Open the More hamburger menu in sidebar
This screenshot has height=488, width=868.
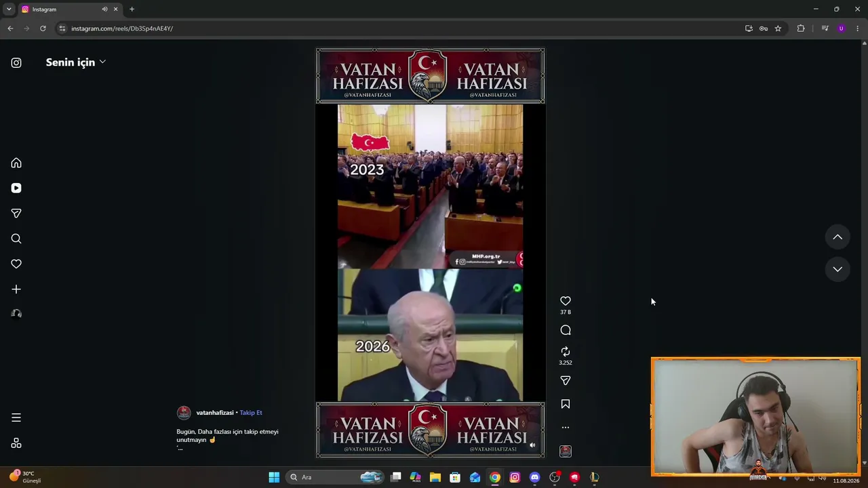[x=16, y=418]
